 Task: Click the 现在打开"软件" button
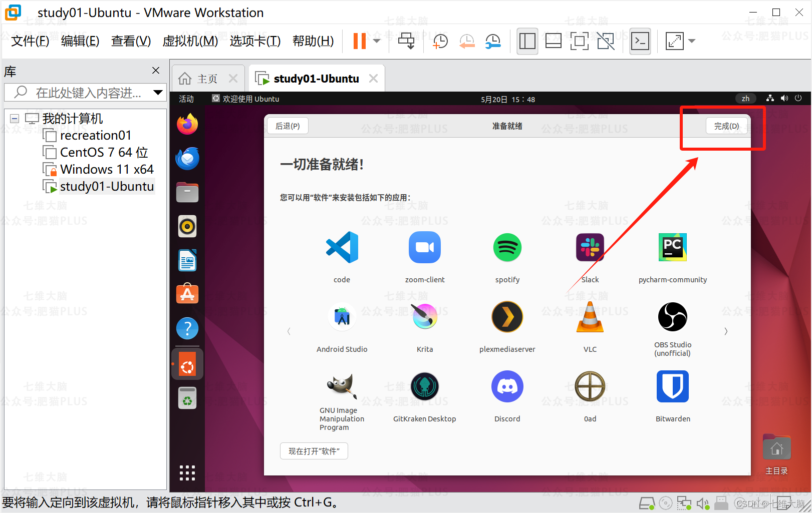pyautogui.click(x=314, y=451)
